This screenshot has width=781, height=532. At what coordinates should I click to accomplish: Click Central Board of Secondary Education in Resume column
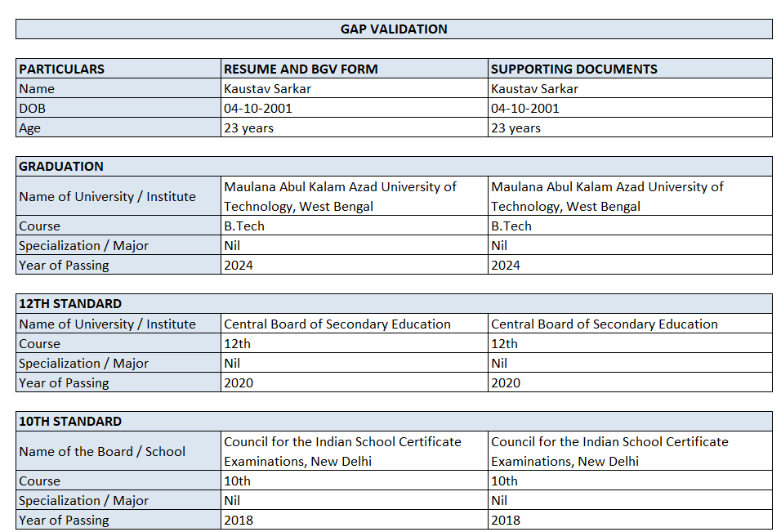[x=337, y=324]
